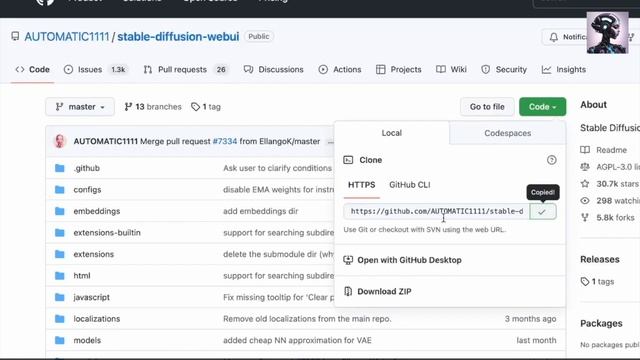Open the Code repository tab
Screen dimensions: 640x360
pyautogui.click(x=32, y=69)
